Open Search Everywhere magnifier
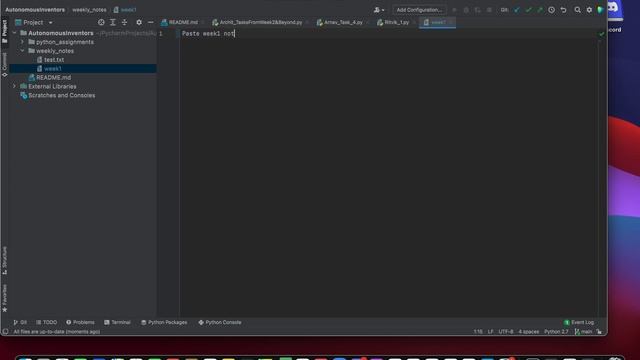 click(x=577, y=10)
